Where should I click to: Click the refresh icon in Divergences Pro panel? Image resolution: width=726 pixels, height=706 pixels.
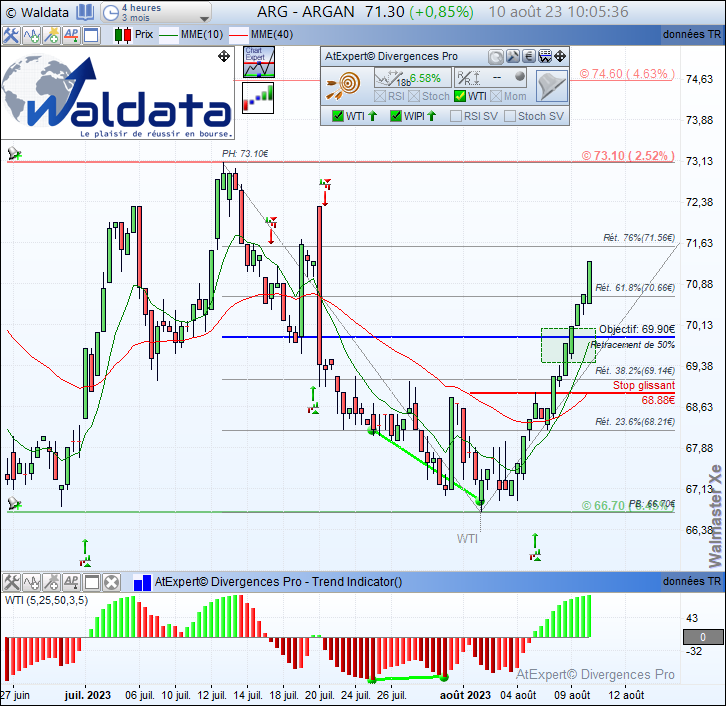[x=495, y=56]
